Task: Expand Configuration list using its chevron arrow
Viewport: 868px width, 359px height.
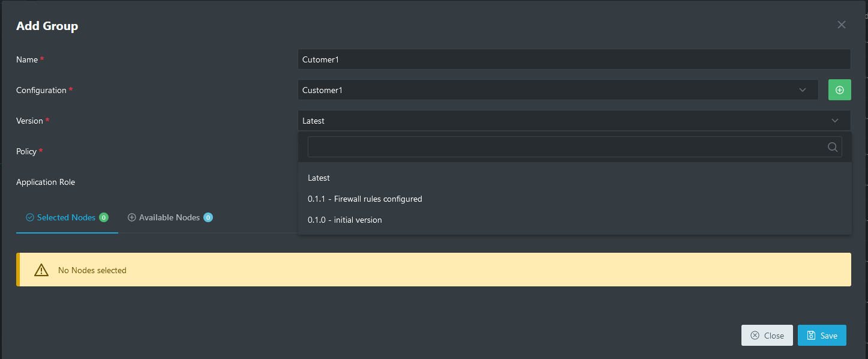Action: click(803, 90)
